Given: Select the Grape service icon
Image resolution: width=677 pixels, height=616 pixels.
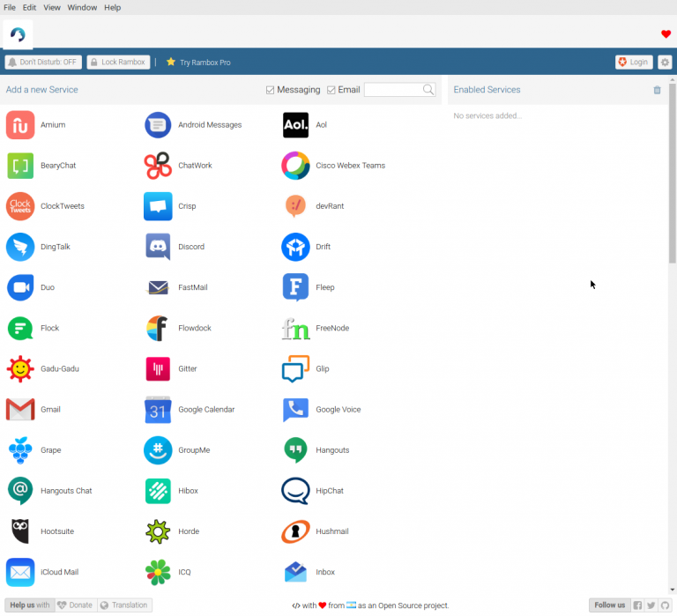Looking at the screenshot, I should click(x=20, y=450).
